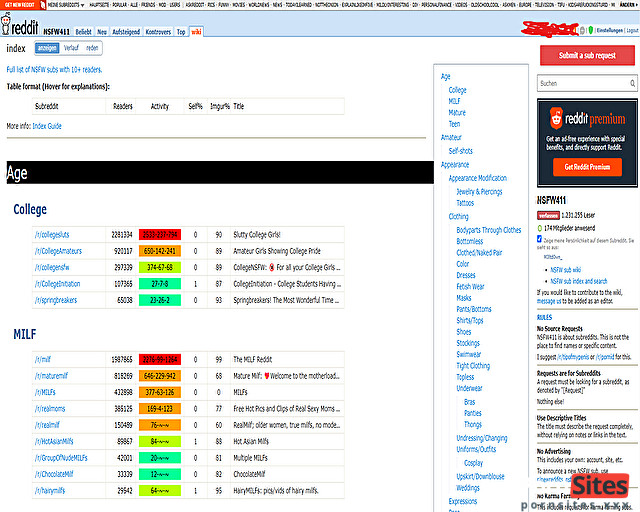Image resolution: width=640 pixels, height=512 pixels.
Task: Click the green shield mod icon
Action: tap(590, 30)
